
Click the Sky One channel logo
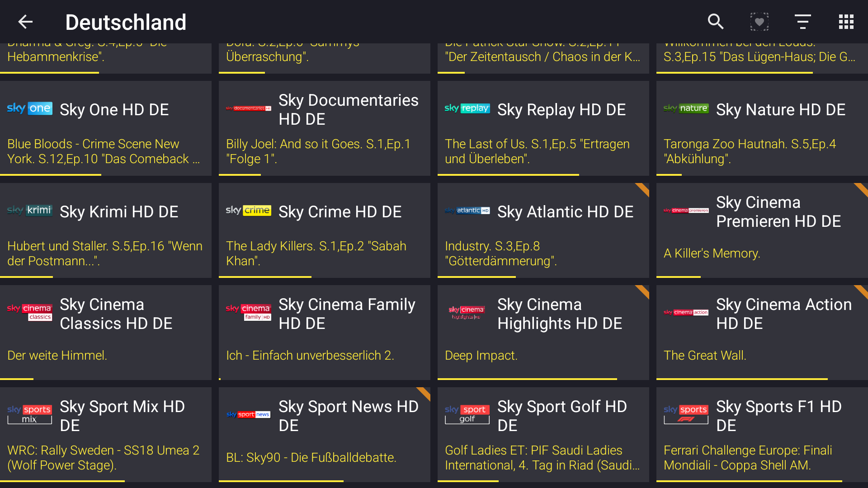tap(30, 108)
